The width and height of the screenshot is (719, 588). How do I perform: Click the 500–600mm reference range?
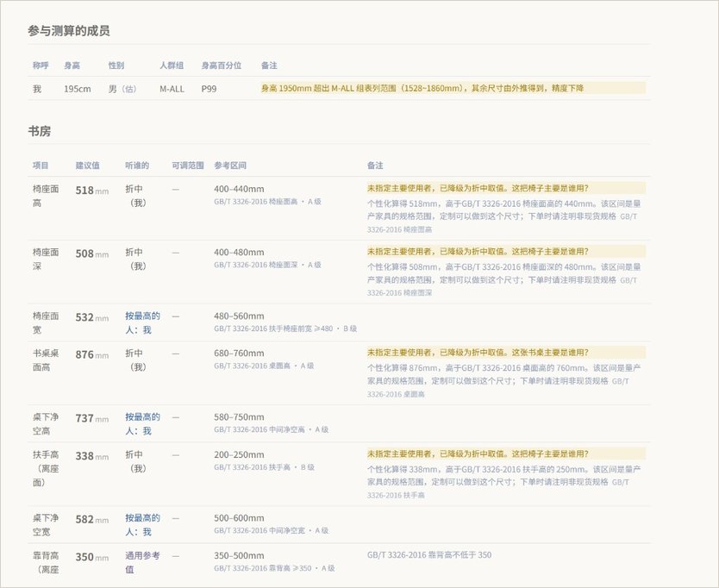(239, 518)
